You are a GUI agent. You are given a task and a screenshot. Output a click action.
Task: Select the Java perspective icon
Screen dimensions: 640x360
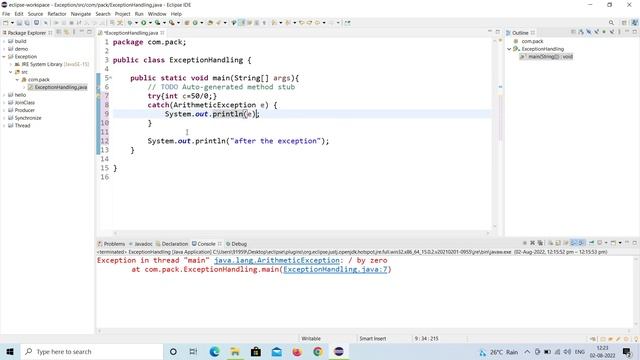point(634,23)
